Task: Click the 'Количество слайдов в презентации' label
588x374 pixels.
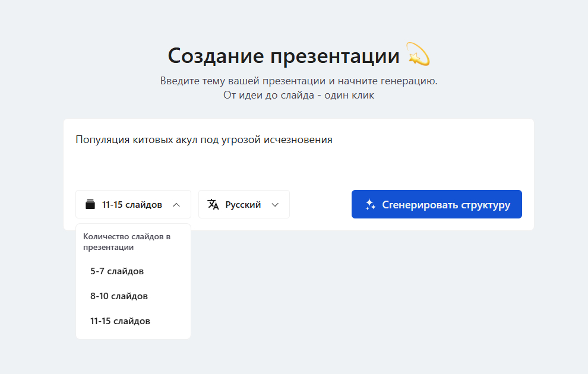Action: coord(127,242)
